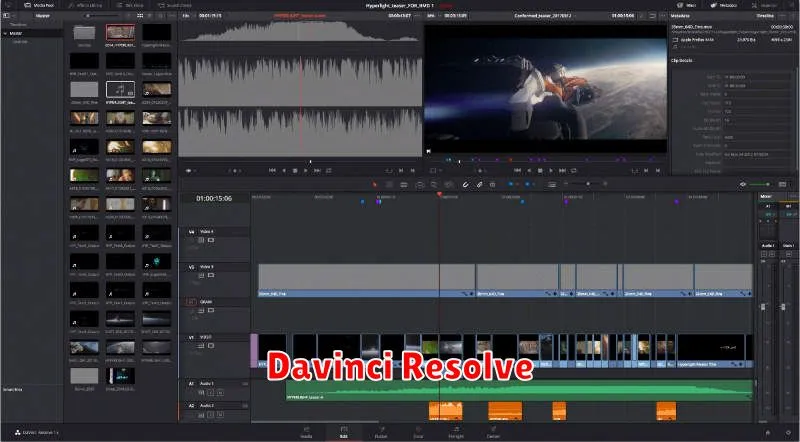Image resolution: width=800 pixels, height=442 pixels.
Task: Jump to first frame in source viewer
Action: (x=272, y=170)
